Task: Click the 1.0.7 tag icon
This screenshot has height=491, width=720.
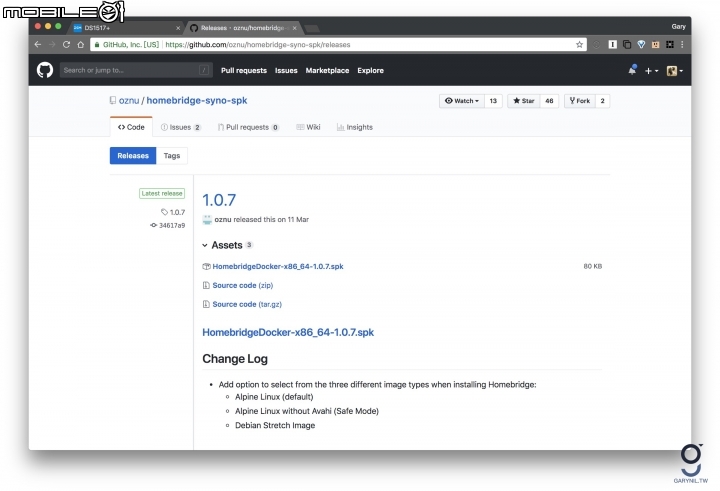Action: 164,212
